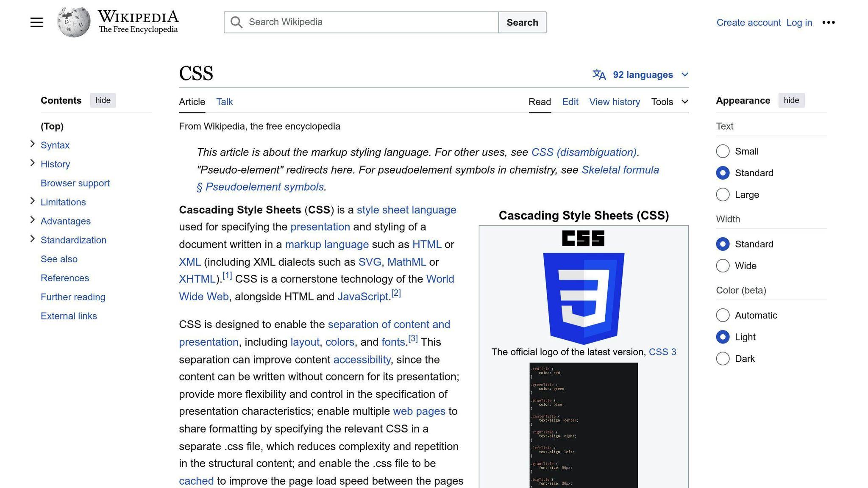
Task: Open the View history tab
Action: (x=615, y=102)
